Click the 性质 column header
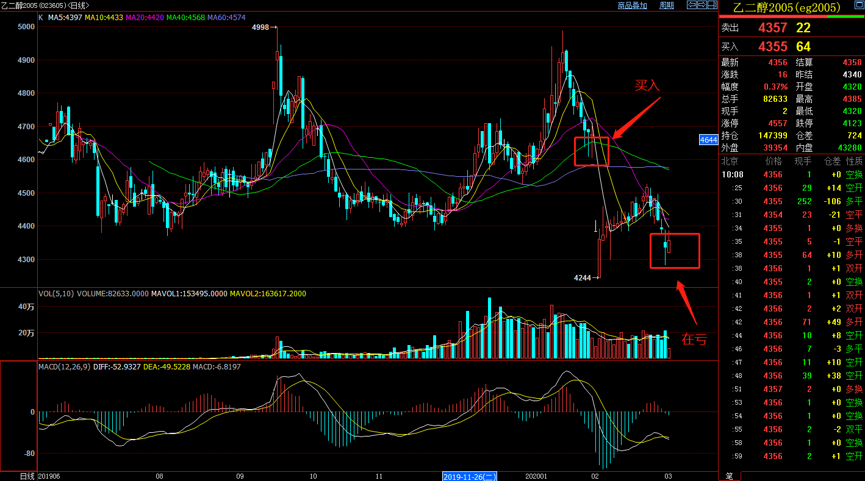865x481 pixels. click(853, 160)
